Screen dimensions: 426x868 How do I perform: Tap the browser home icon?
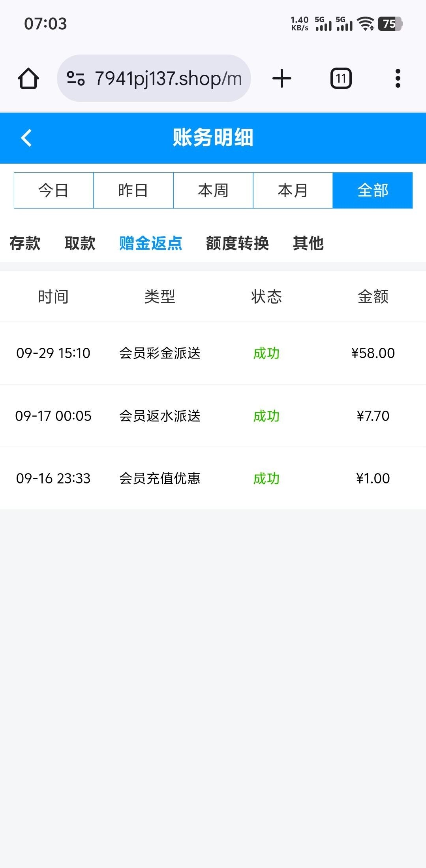pos(28,78)
